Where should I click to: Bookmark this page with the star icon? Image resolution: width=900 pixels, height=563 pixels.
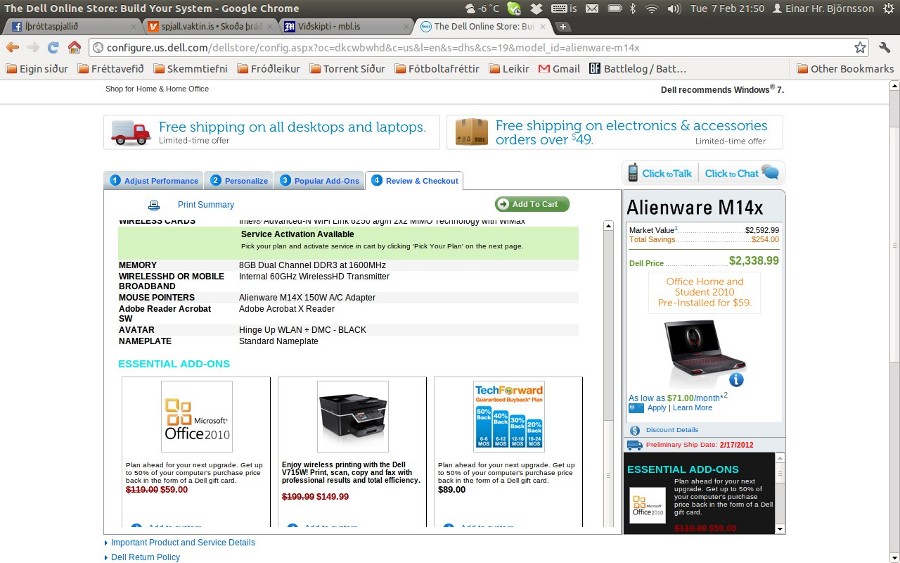pyautogui.click(x=860, y=47)
